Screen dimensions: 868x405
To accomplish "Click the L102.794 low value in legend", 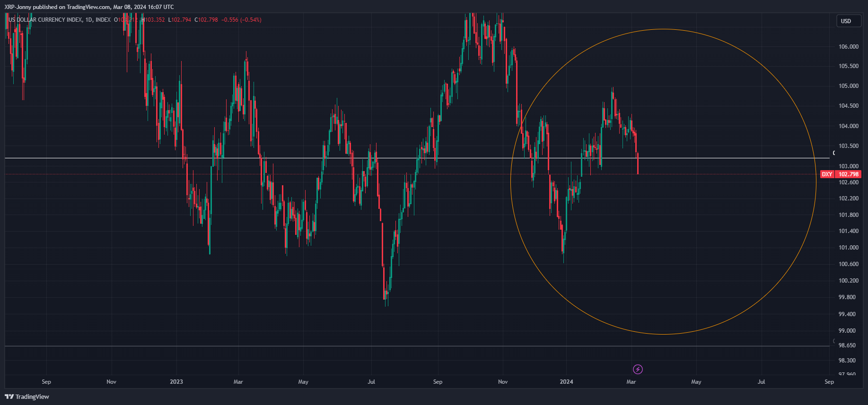I will (180, 20).
